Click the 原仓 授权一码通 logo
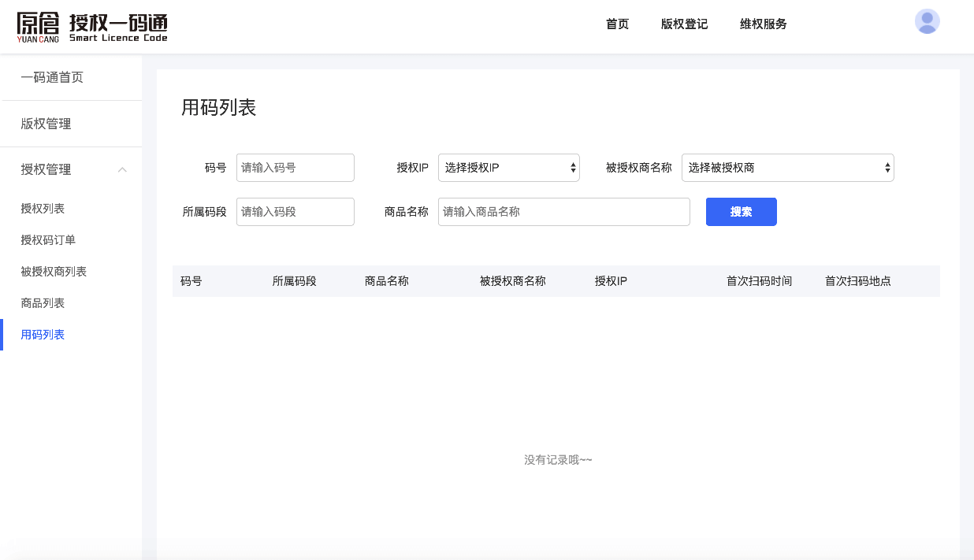Screen dimensions: 974x560 click(x=92, y=27)
